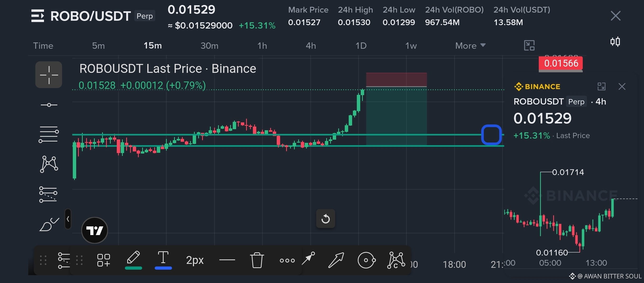Click the 24h Low value 0.01299

coord(399,22)
